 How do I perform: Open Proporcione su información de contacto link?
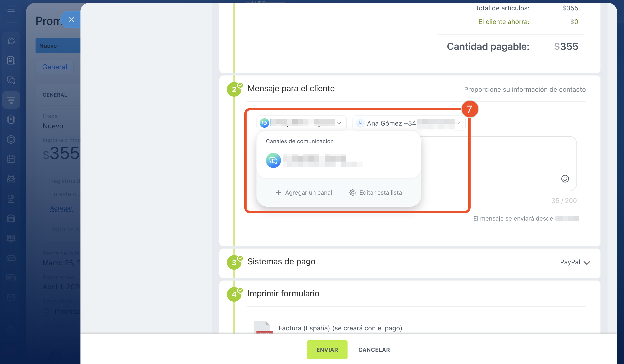(524, 89)
